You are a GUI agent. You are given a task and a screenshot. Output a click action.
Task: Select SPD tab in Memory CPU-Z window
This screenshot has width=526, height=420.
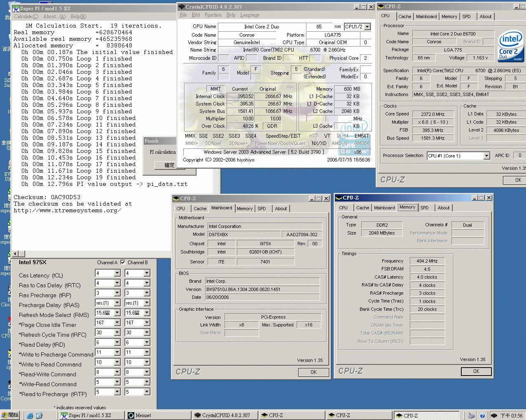tap(424, 208)
